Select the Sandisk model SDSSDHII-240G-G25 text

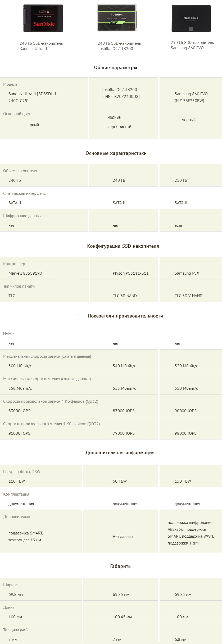(33, 97)
